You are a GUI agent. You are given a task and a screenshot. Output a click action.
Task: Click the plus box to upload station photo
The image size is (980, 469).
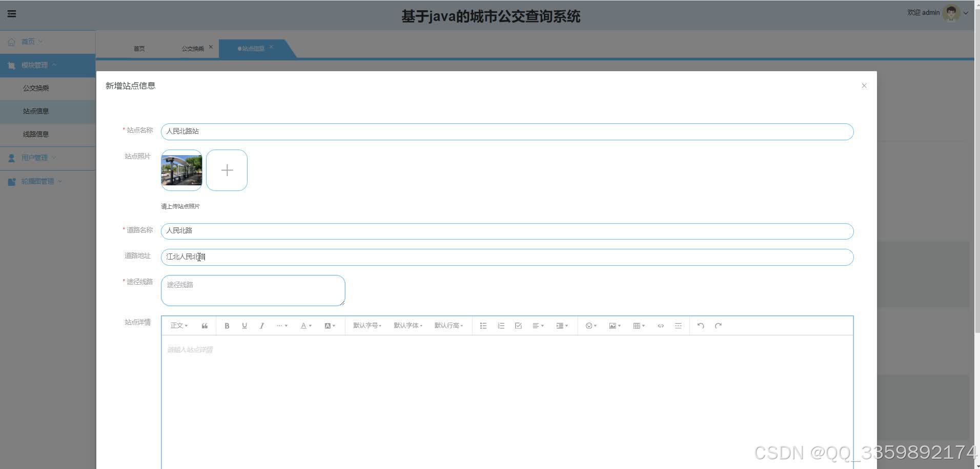tap(227, 170)
